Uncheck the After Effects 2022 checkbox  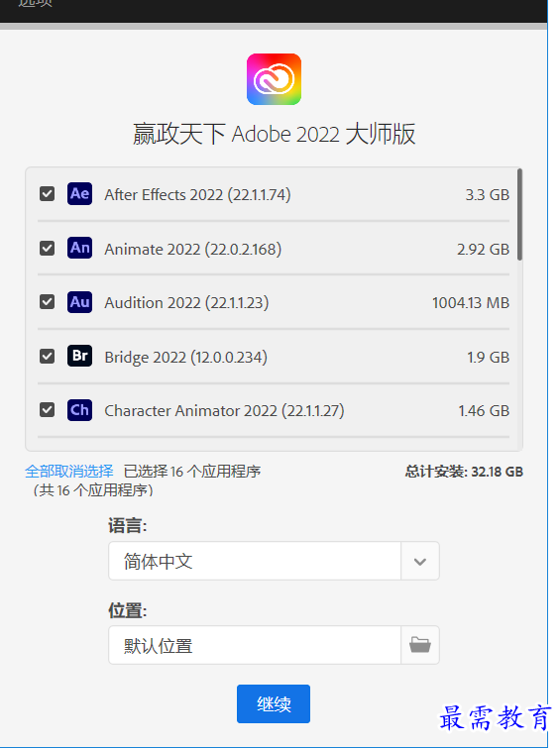(x=47, y=194)
